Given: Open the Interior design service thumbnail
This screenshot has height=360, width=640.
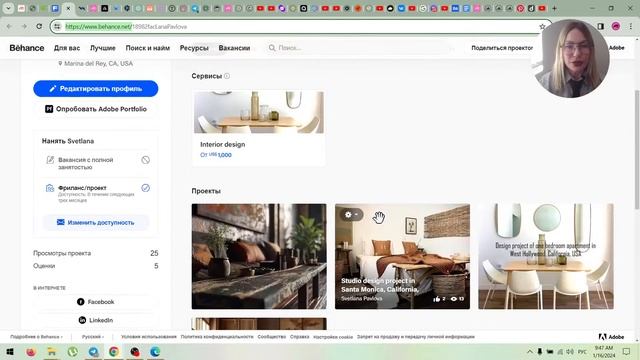Looking at the screenshot, I should [x=259, y=112].
